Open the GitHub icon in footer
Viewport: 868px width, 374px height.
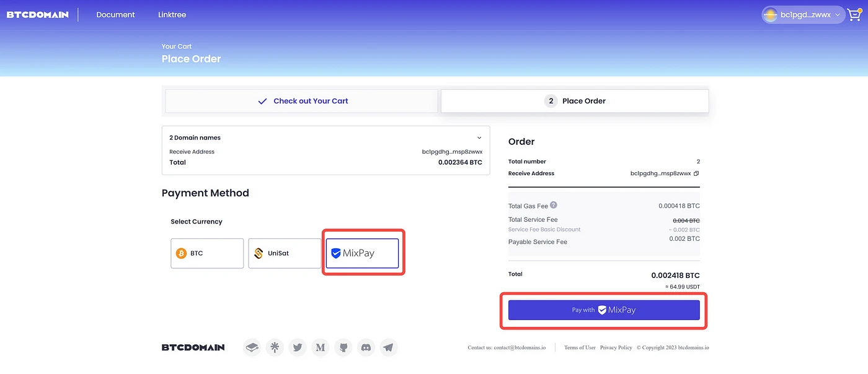[343, 347]
